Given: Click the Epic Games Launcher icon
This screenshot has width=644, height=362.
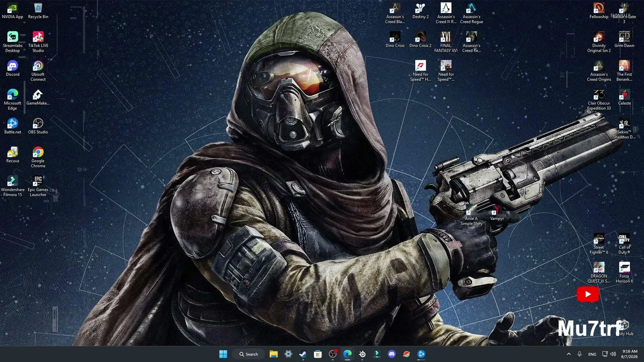Looking at the screenshot, I should [38, 187].
